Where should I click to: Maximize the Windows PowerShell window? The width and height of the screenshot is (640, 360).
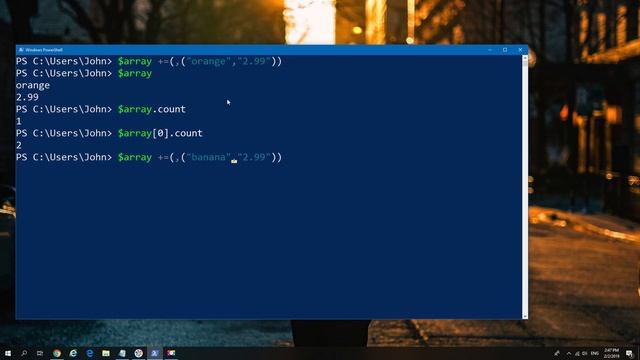click(x=505, y=50)
